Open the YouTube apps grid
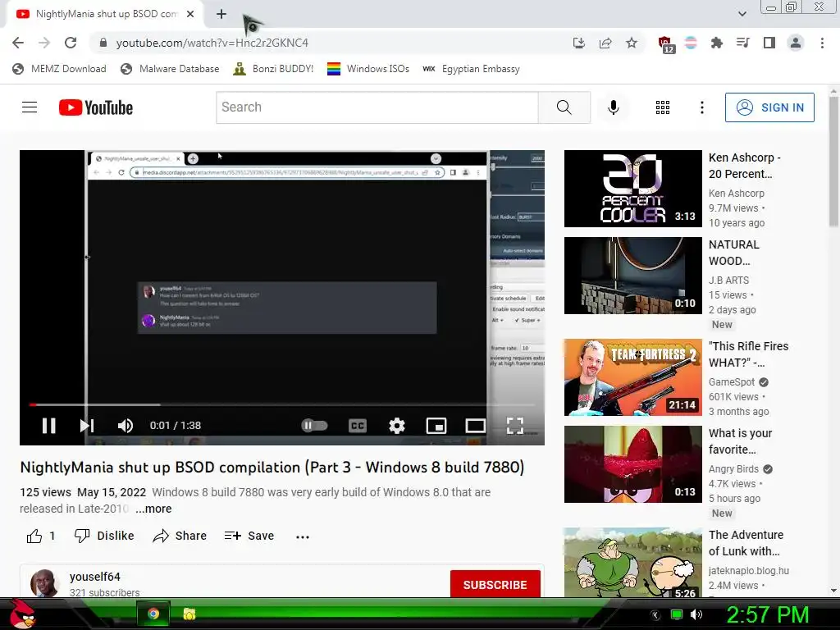The width and height of the screenshot is (840, 630). tap(663, 107)
